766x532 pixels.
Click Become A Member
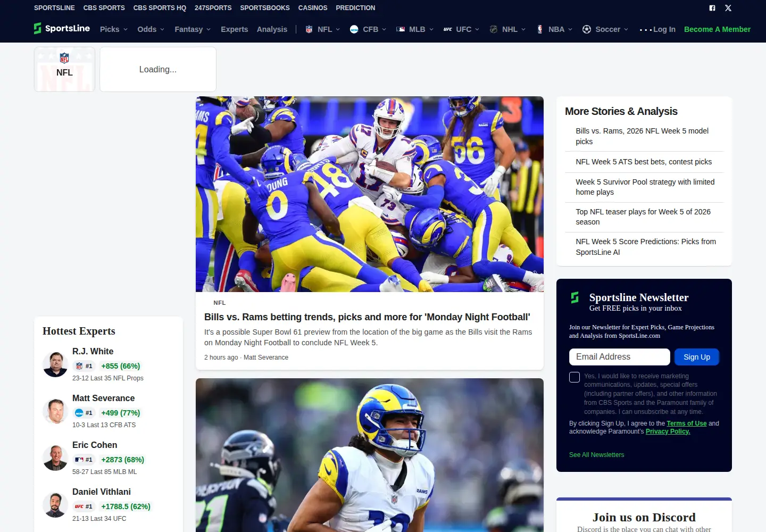point(717,29)
